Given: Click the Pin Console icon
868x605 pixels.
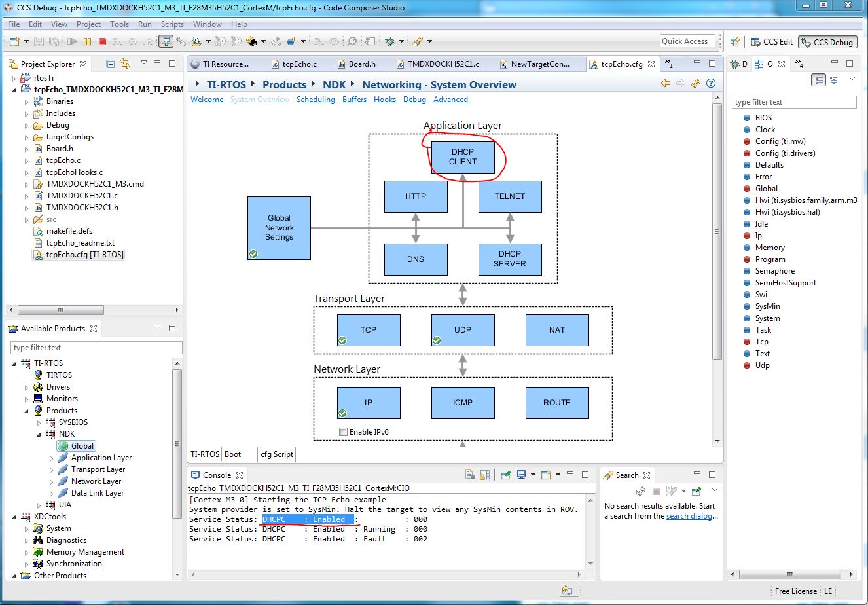Looking at the screenshot, I should [x=506, y=475].
